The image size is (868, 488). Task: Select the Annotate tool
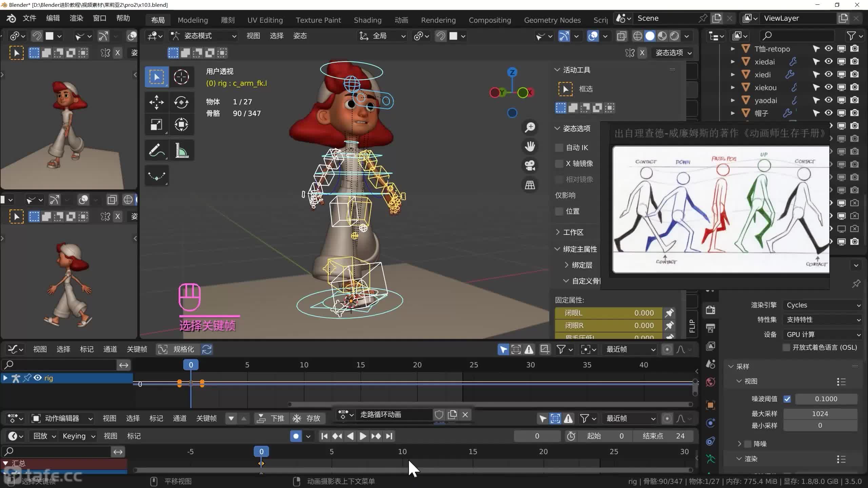(156, 150)
